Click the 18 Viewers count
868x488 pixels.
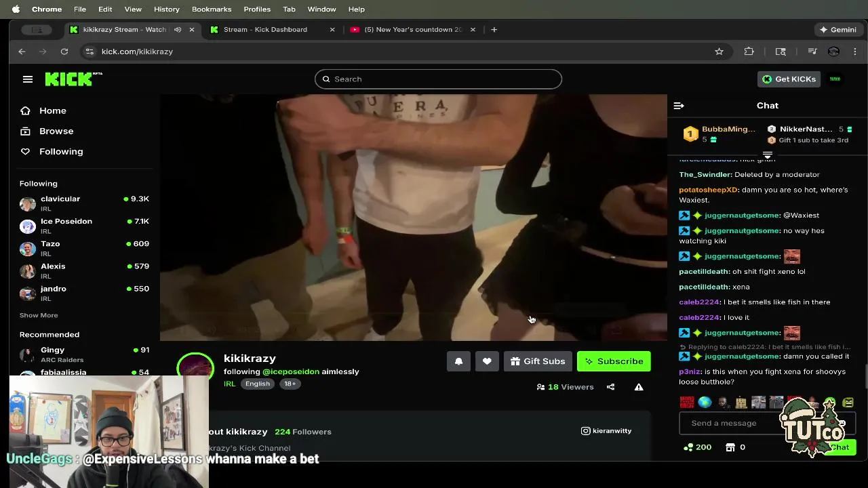click(566, 387)
